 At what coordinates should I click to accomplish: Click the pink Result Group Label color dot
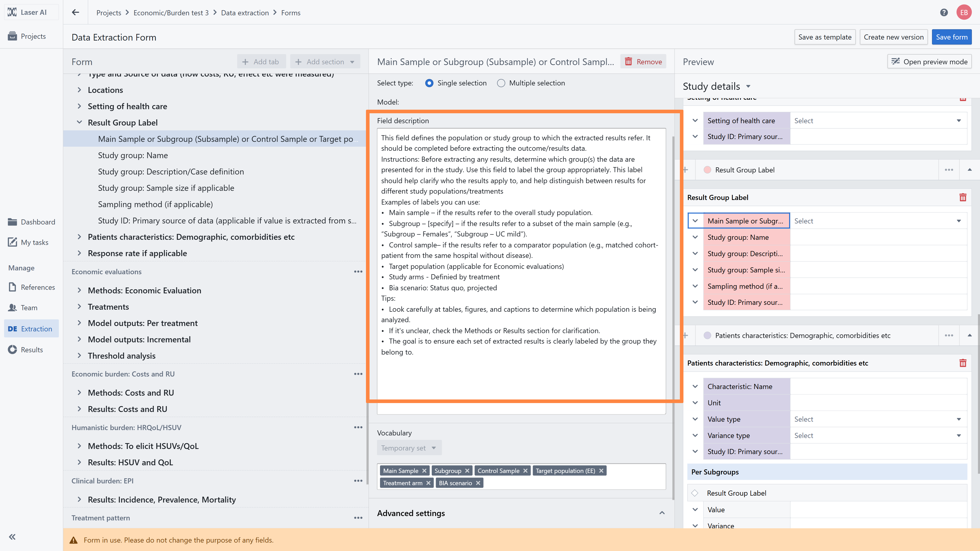tap(707, 170)
